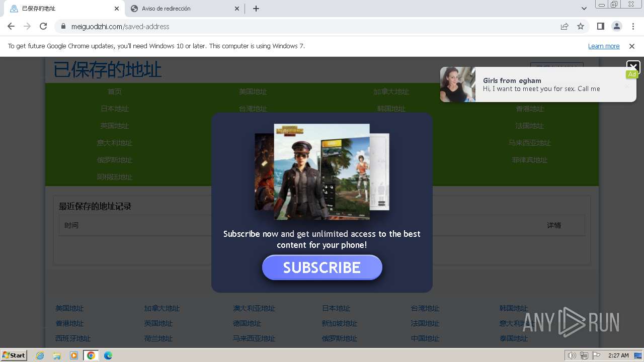Open 俄罗斯地址 in green navigation
This screenshot has height=362, width=644.
coord(115,160)
